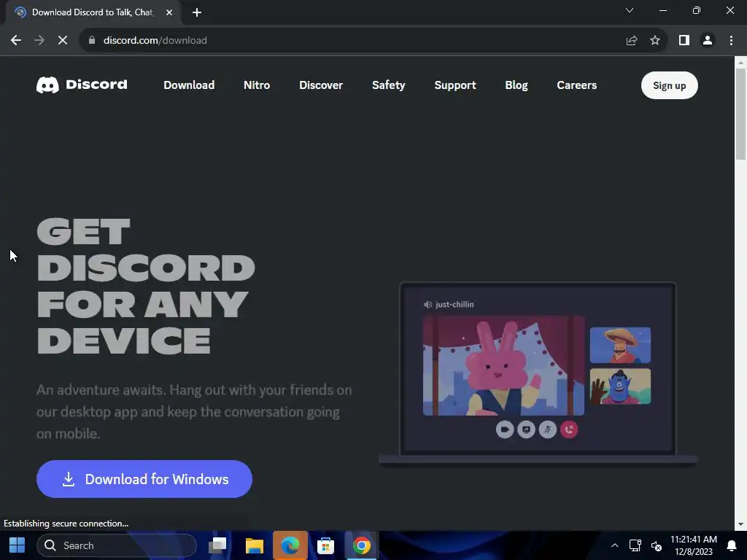The height and width of the screenshot is (560, 747).
Task: Share this page icon
Action: point(632,41)
